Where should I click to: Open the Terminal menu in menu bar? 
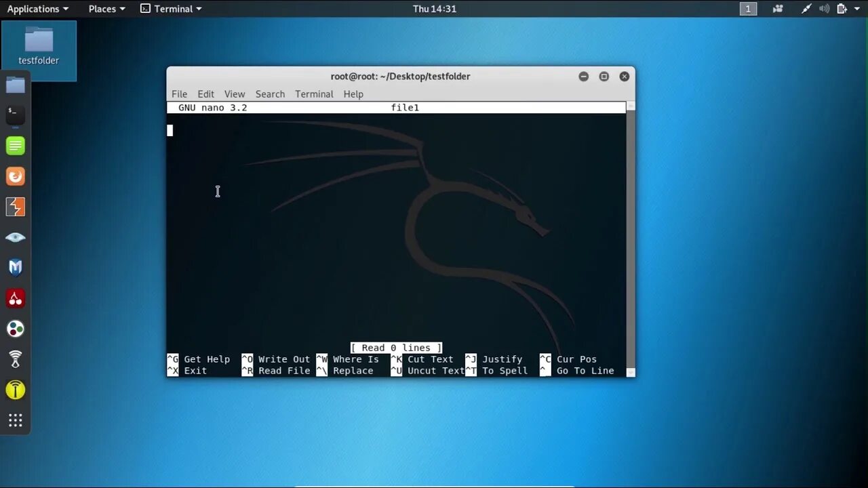click(314, 94)
